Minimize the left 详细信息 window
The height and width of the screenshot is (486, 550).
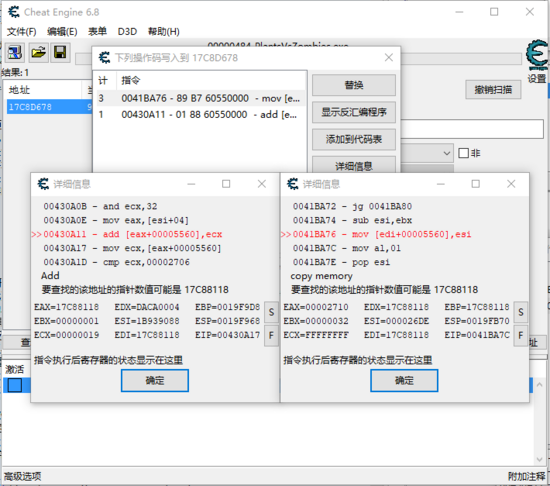(x=191, y=184)
